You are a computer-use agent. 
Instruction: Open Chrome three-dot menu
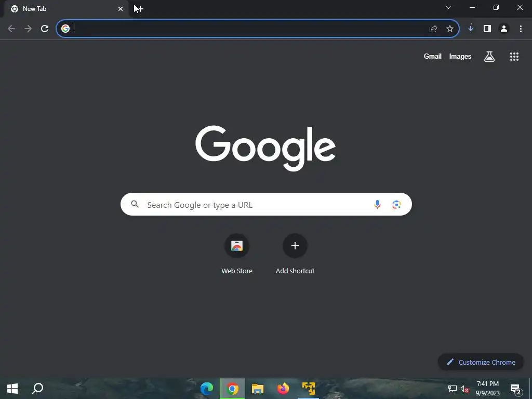[x=521, y=29]
